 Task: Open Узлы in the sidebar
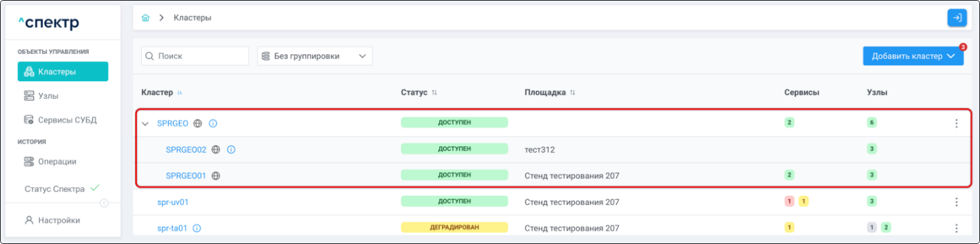pyautogui.click(x=41, y=96)
